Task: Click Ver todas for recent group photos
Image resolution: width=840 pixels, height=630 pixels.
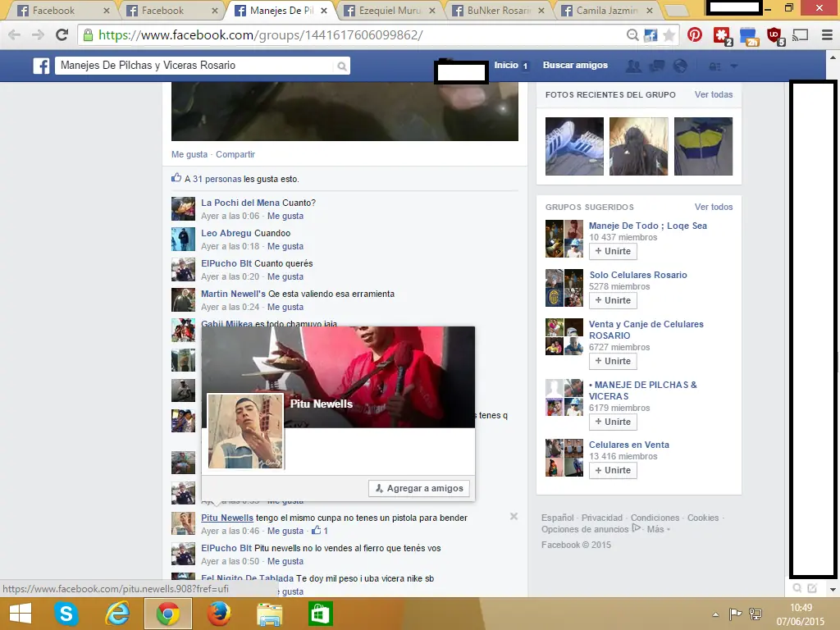Action: (714, 94)
